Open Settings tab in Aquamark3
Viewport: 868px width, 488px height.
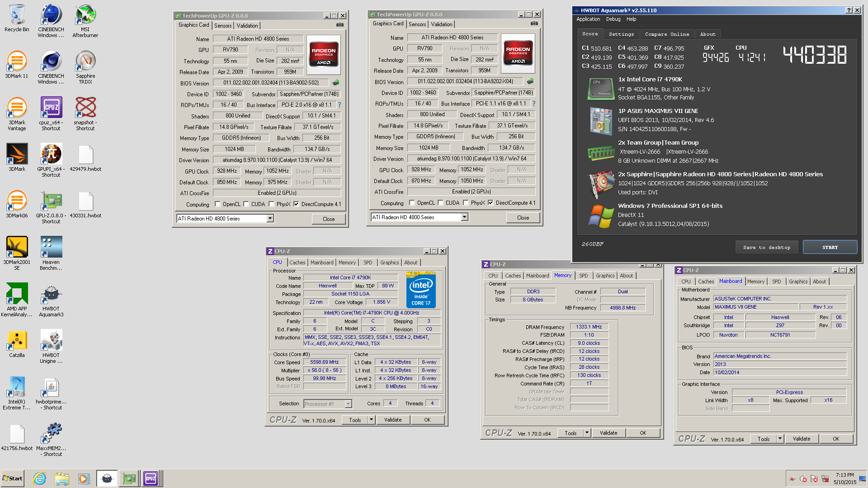(621, 34)
